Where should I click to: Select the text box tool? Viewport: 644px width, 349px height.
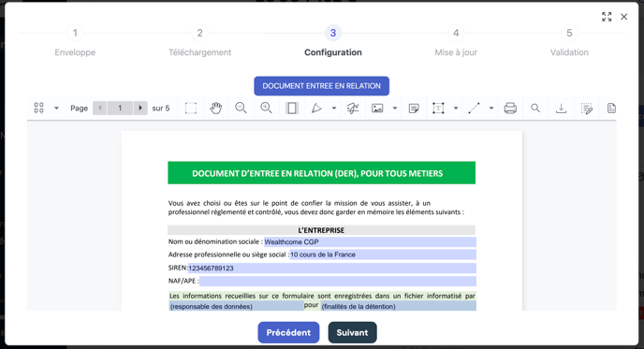[x=438, y=108]
